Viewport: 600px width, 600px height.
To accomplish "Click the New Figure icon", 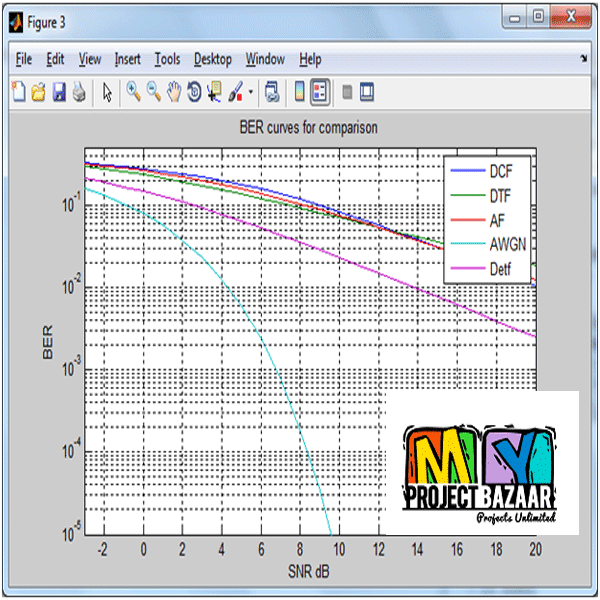I will click(19, 93).
